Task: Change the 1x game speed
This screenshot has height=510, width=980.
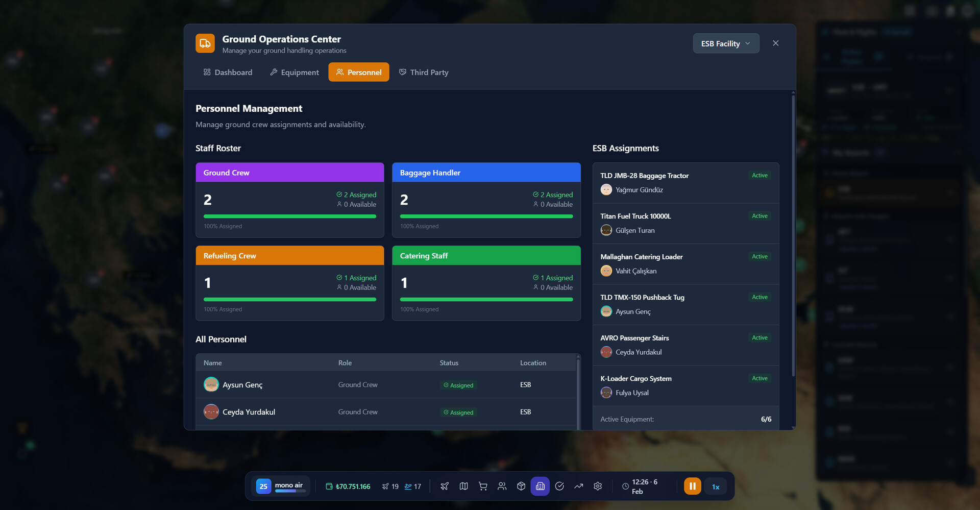Action: pos(716,487)
